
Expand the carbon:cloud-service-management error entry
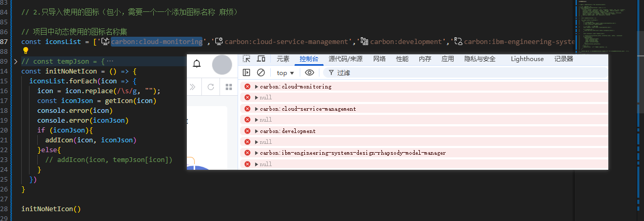[x=257, y=109]
